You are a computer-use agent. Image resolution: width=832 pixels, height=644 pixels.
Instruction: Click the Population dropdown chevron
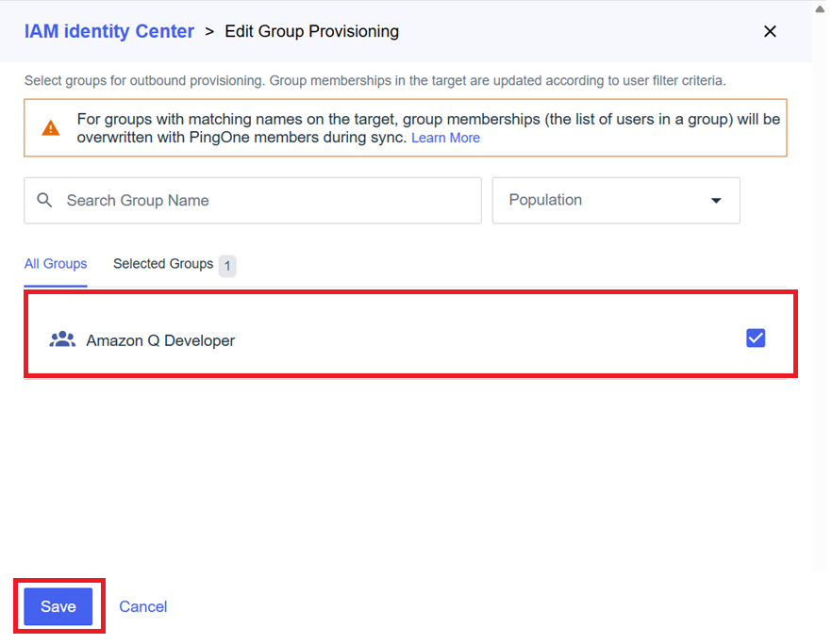(x=715, y=200)
